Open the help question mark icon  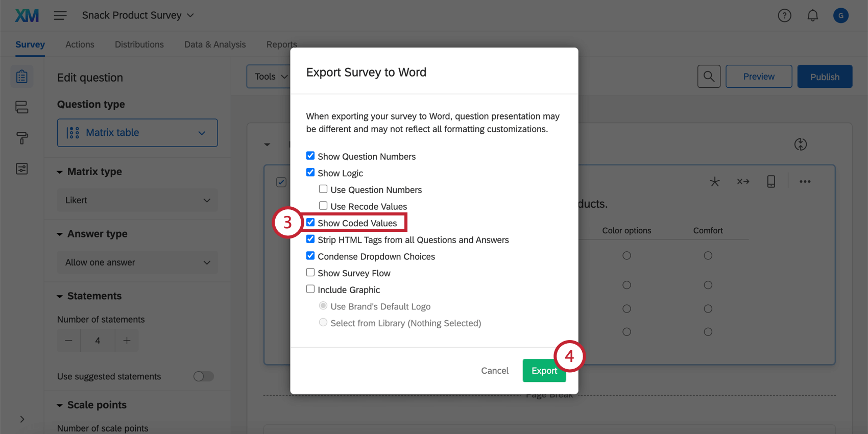click(x=784, y=16)
